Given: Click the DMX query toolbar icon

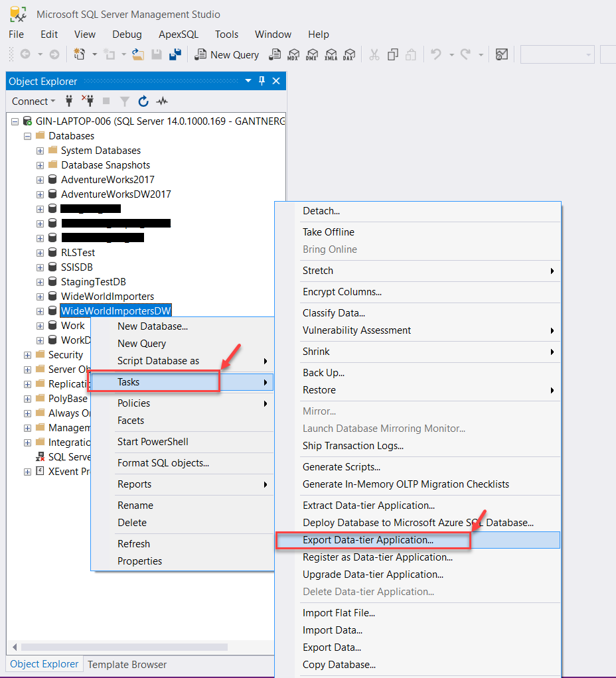Looking at the screenshot, I should point(312,55).
